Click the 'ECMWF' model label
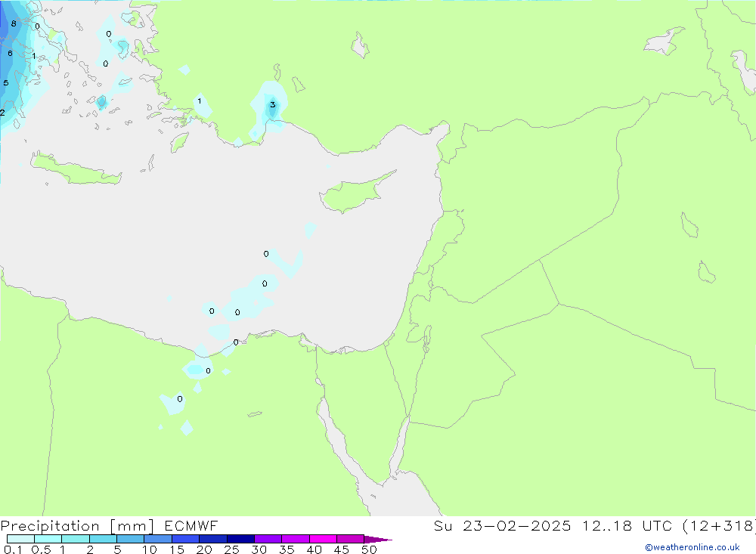 (x=191, y=525)
